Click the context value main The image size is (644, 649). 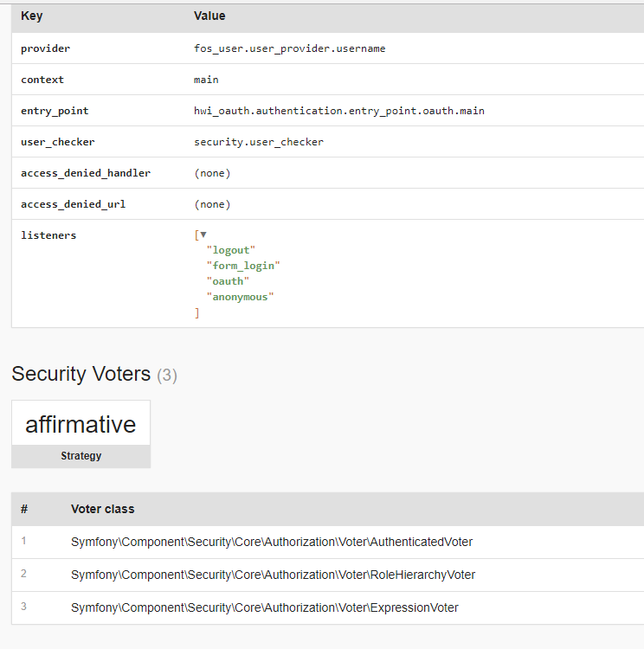pyautogui.click(x=206, y=80)
